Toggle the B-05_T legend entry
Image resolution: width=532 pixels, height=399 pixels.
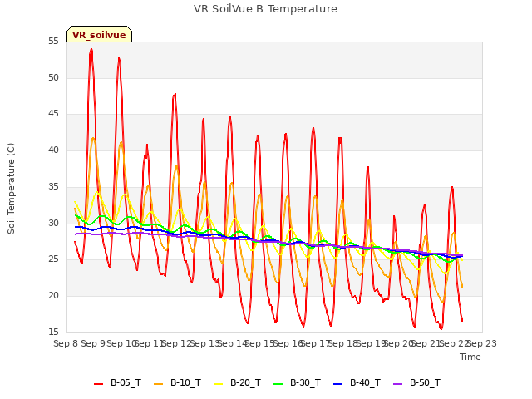pyautogui.click(x=118, y=383)
